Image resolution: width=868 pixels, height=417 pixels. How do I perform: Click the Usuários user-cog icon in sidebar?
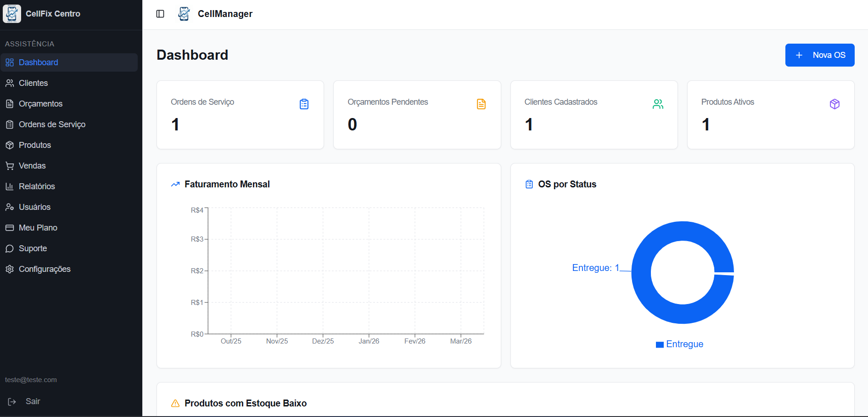(10, 207)
